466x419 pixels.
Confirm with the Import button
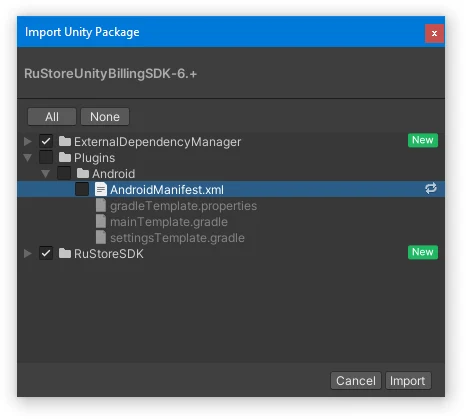click(x=408, y=381)
